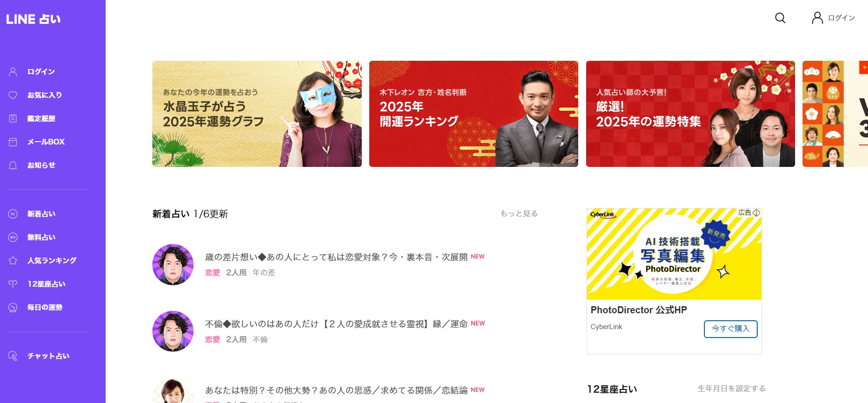
Task: Open the 木下レオン 2025年開運ランキング banner
Action: point(473,114)
